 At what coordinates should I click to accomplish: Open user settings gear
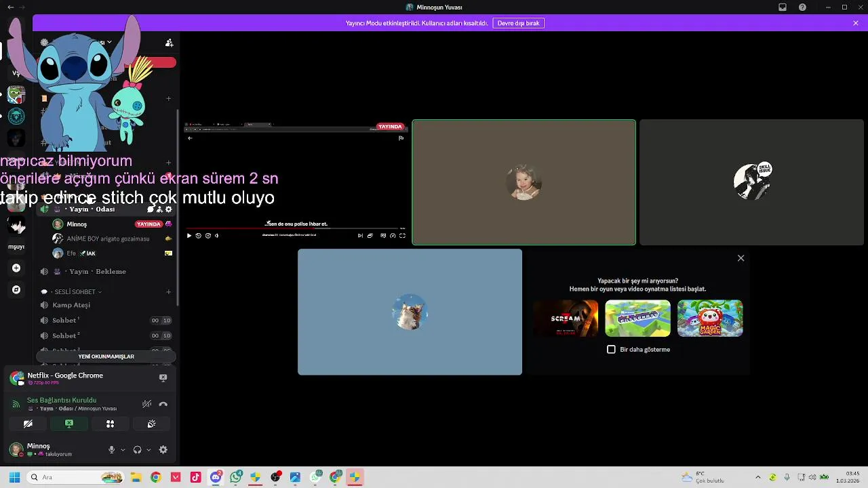(x=163, y=449)
